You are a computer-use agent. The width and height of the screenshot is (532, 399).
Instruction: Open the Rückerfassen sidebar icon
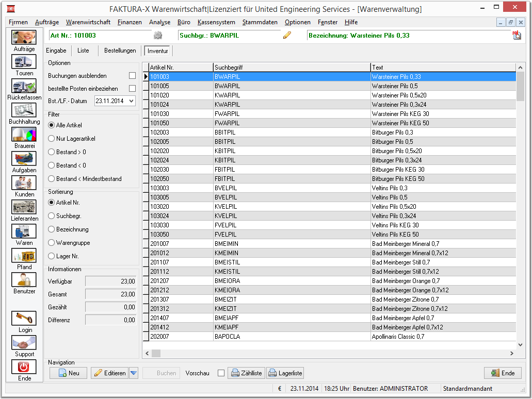(24, 86)
